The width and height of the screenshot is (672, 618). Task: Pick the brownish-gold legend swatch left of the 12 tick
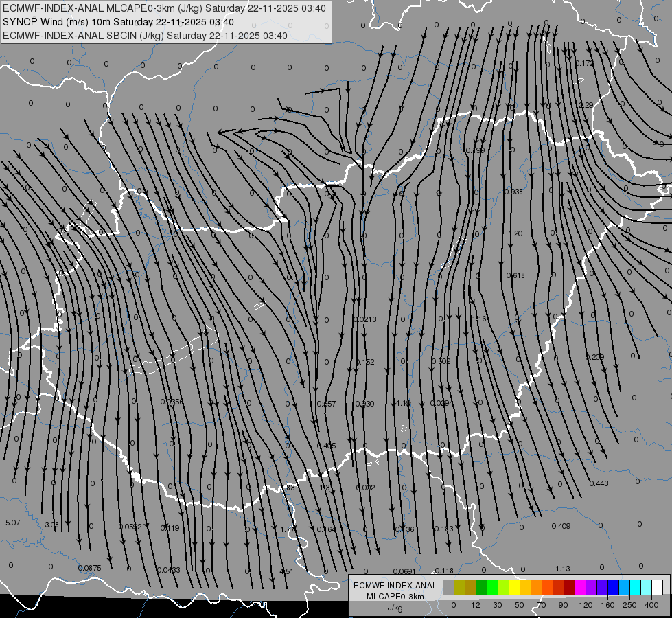pos(471,588)
